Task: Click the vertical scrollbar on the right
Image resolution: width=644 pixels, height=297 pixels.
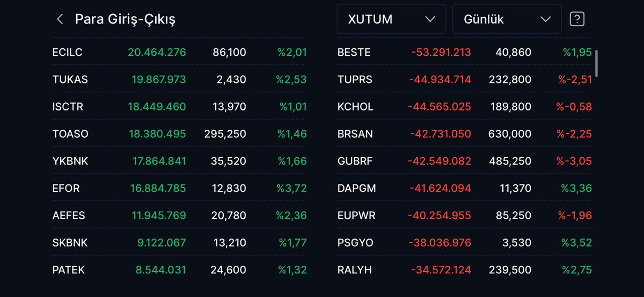Action: pos(597,64)
